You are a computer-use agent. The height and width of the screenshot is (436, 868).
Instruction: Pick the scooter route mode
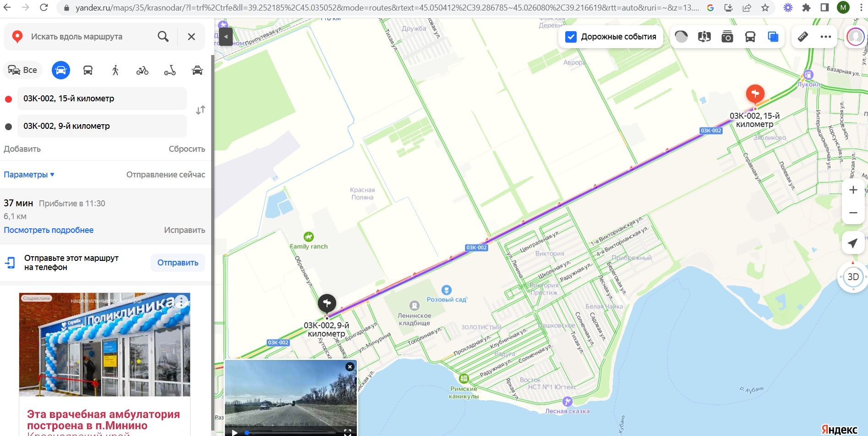(170, 70)
